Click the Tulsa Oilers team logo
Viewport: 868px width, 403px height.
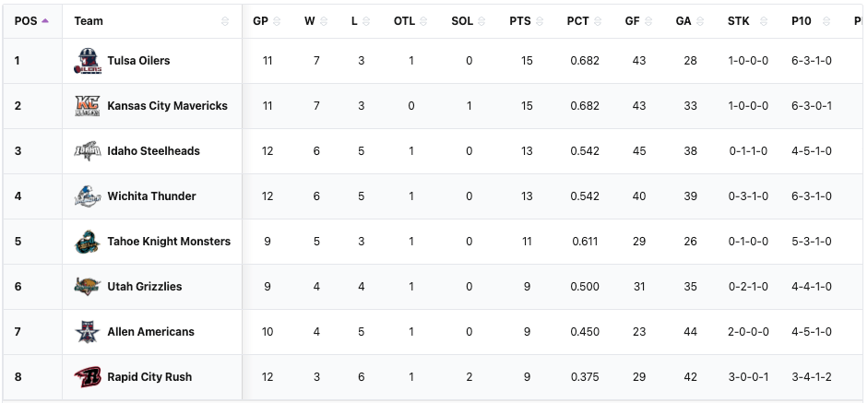point(88,61)
